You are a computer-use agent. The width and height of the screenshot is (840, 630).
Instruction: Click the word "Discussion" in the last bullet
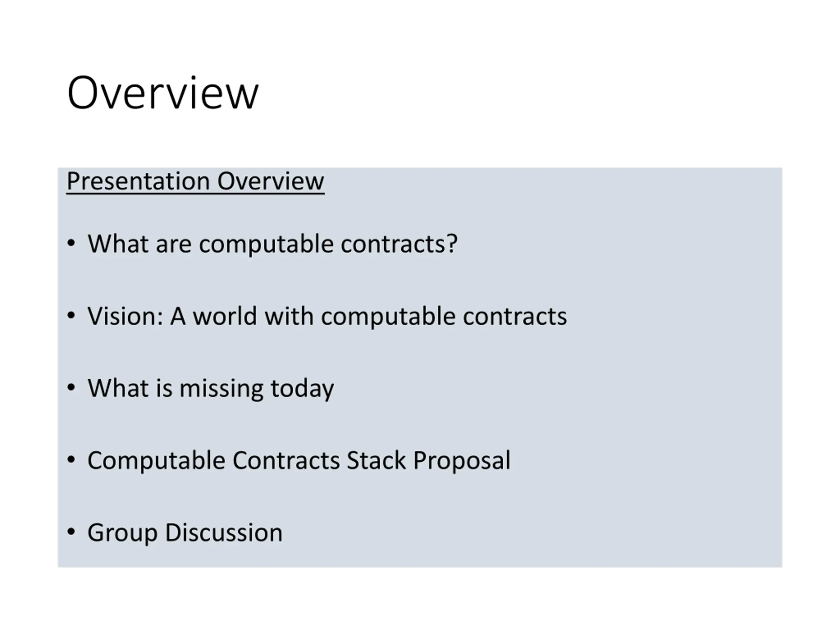point(224,533)
